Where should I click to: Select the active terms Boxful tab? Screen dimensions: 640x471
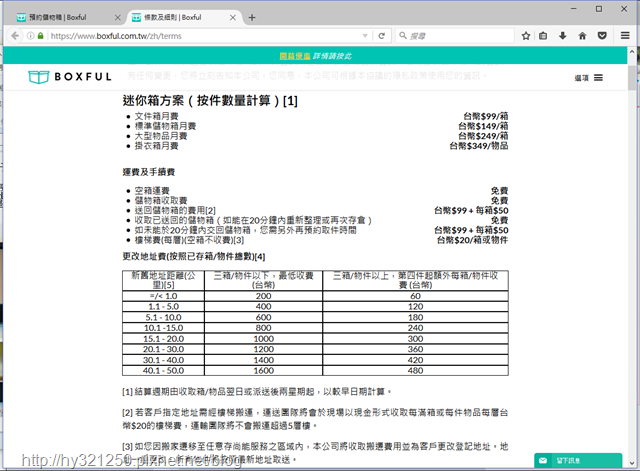(x=184, y=17)
